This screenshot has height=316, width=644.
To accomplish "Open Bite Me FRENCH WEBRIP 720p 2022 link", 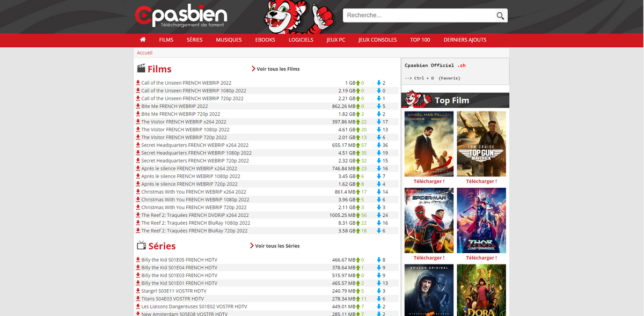I will pos(180,114).
